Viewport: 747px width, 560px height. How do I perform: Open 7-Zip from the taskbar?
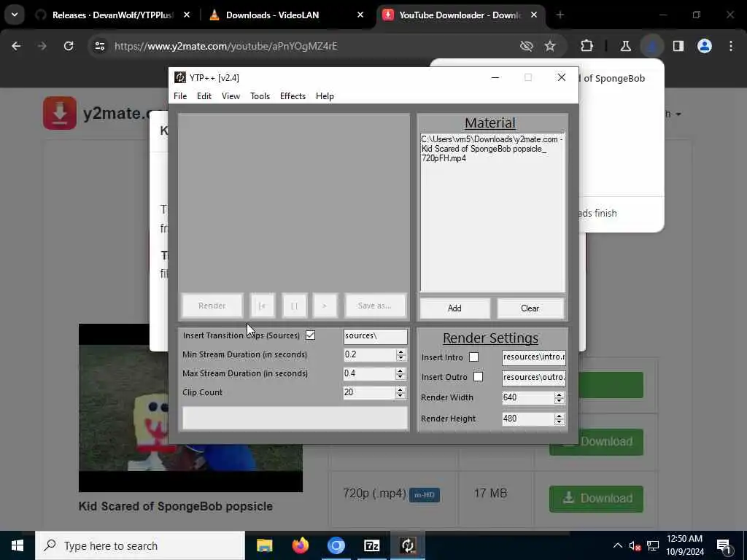(x=371, y=545)
